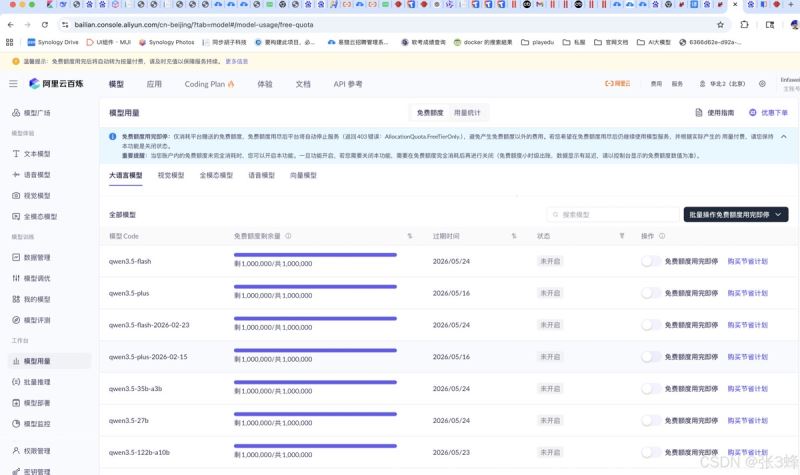Switch to the 用量统计 view

coord(467,113)
